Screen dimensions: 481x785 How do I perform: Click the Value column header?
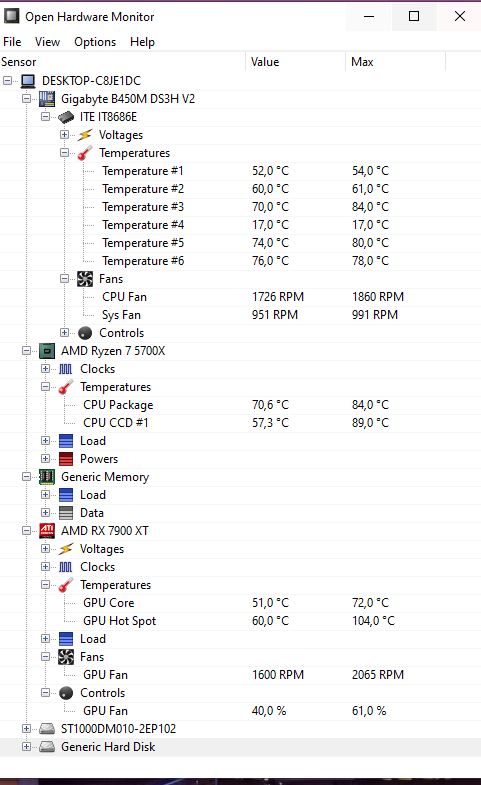click(295, 62)
